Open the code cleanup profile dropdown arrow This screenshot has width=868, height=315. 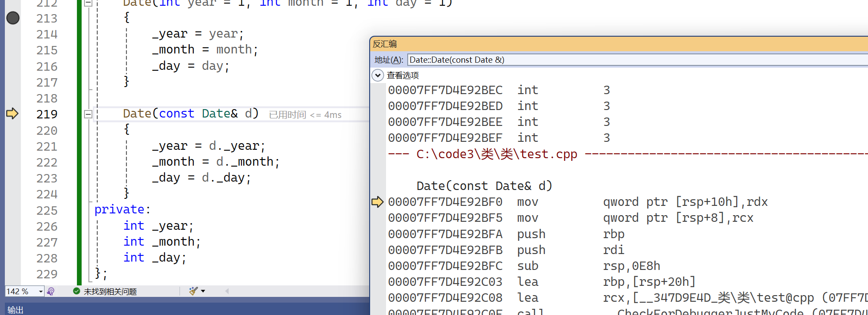(203, 291)
